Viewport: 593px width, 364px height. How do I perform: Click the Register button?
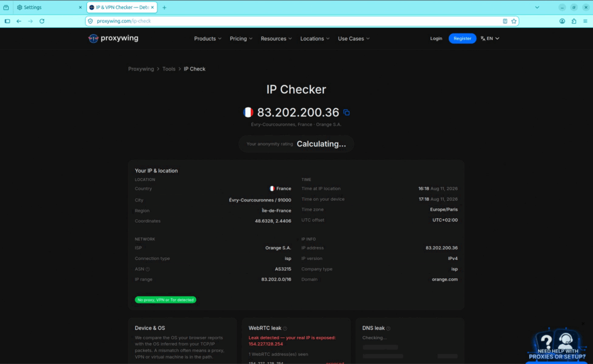pyautogui.click(x=462, y=39)
